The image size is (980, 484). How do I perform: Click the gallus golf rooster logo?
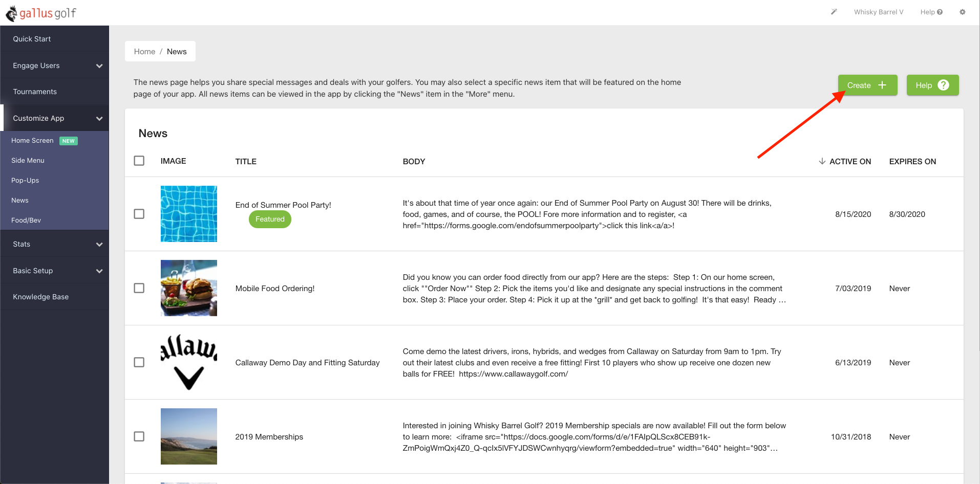click(11, 13)
